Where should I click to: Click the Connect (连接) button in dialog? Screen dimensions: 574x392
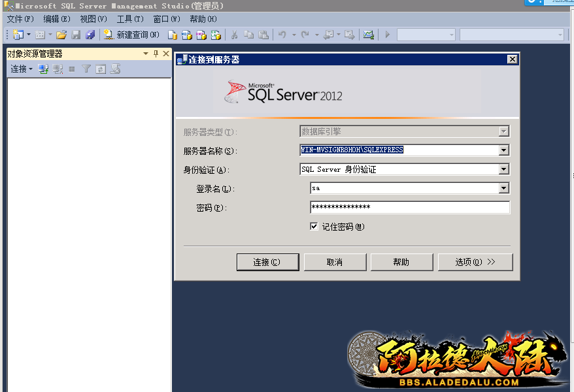[267, 262]
